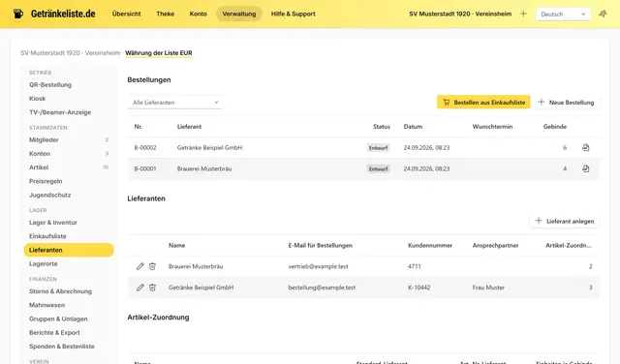Click the SV Musterstadt 1920 - Vereinsheim breadcrumb
The image size is (620, 364).
[x=71, y=53]
